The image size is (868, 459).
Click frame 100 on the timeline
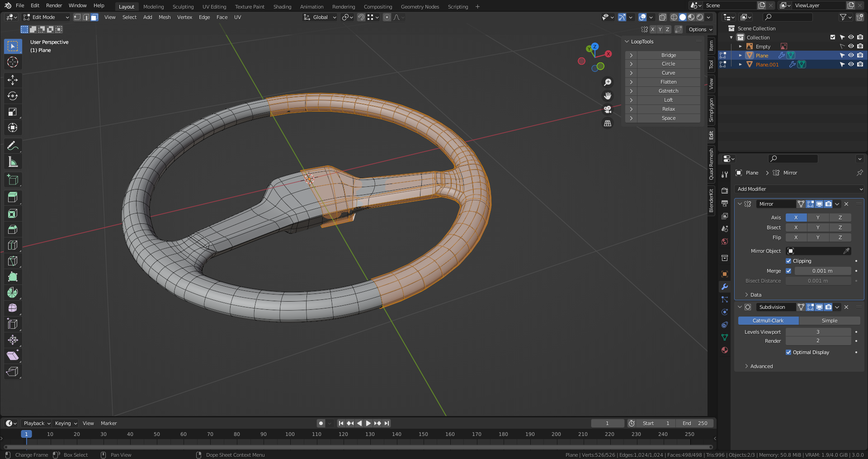click(290, 434)
